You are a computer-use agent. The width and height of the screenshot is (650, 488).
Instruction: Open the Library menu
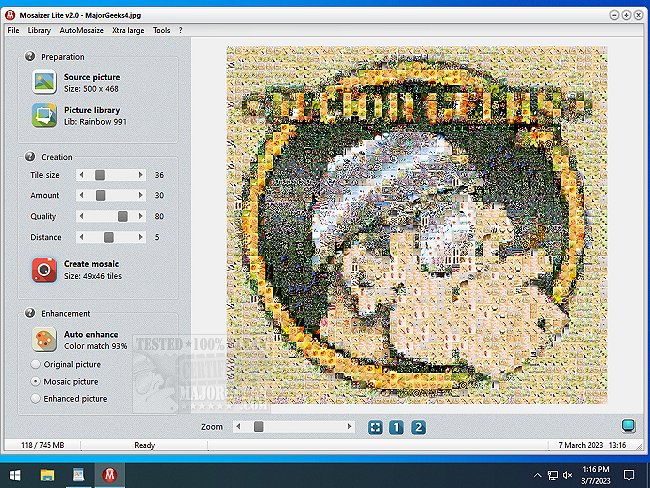[x=39, y=30]
